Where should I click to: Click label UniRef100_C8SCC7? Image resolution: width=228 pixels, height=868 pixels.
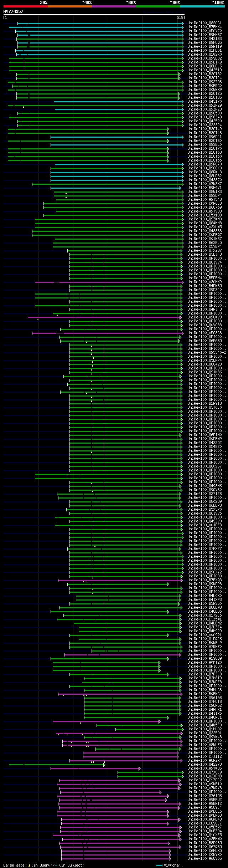point(204,823)
